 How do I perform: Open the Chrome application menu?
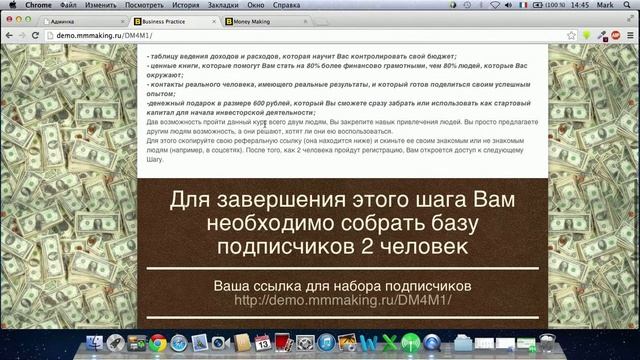click(x=38, y=5)
